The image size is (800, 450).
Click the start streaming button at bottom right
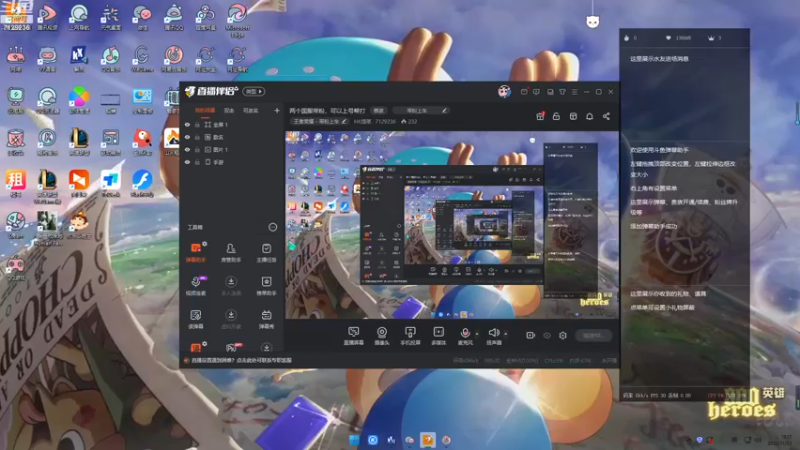pyautogui.click(x=593, y=335)
